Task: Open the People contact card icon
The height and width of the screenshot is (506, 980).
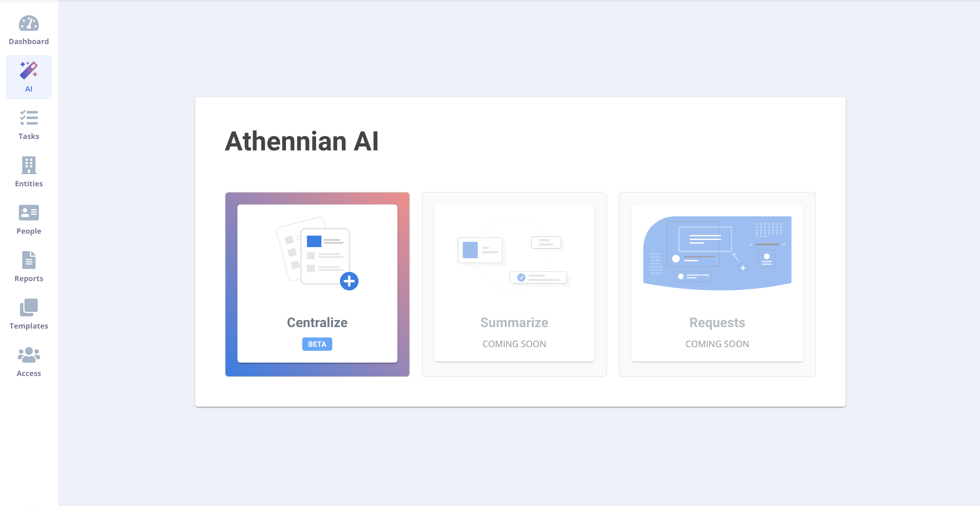Action: pyautogui.click(x=29, y=213)
